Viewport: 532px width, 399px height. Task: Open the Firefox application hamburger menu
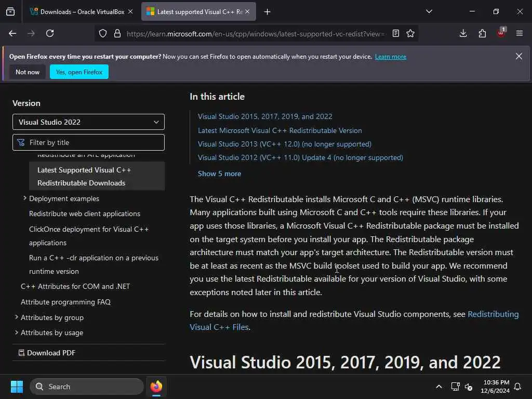pos(519,33)
